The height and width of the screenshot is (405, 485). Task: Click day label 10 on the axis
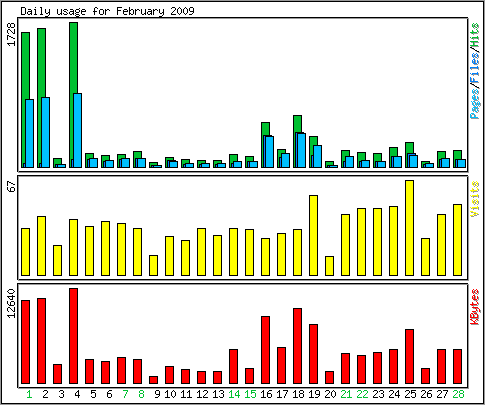pos(170,394)
